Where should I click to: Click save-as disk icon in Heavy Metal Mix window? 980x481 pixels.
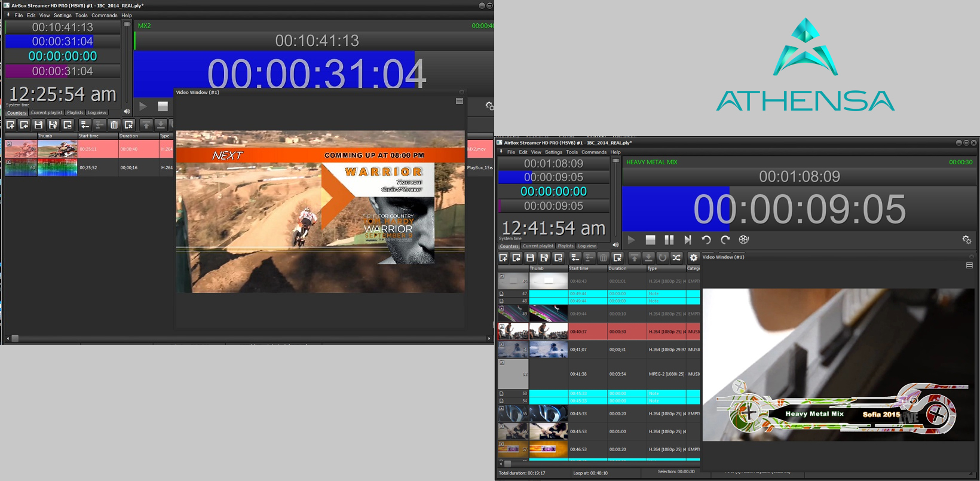point(544,258)
